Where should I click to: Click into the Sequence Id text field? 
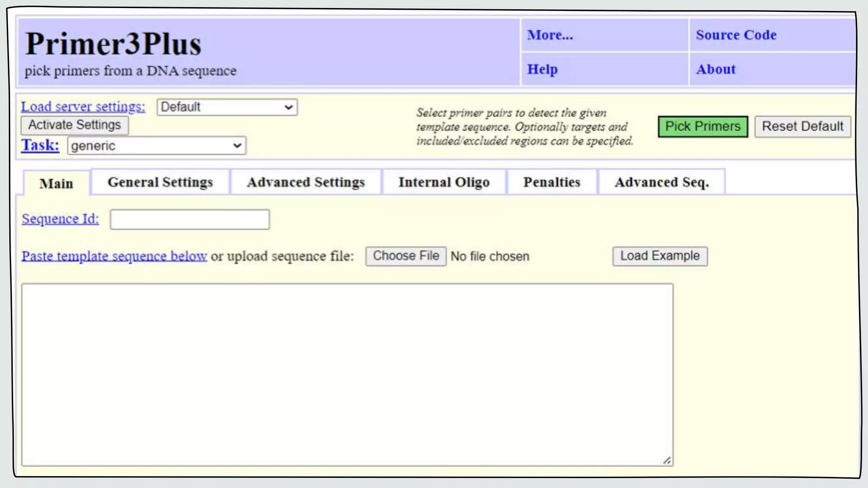click(x=189, y=219)
